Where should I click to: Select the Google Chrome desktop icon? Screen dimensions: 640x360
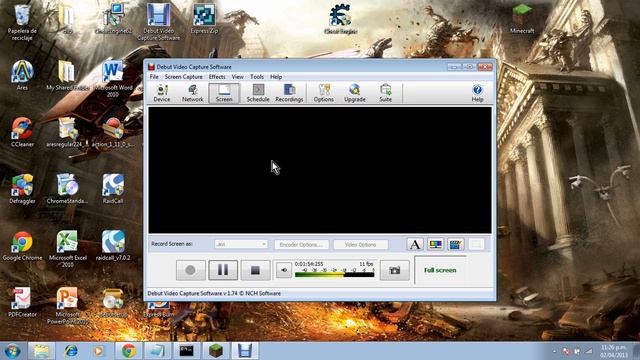[22, 246]
